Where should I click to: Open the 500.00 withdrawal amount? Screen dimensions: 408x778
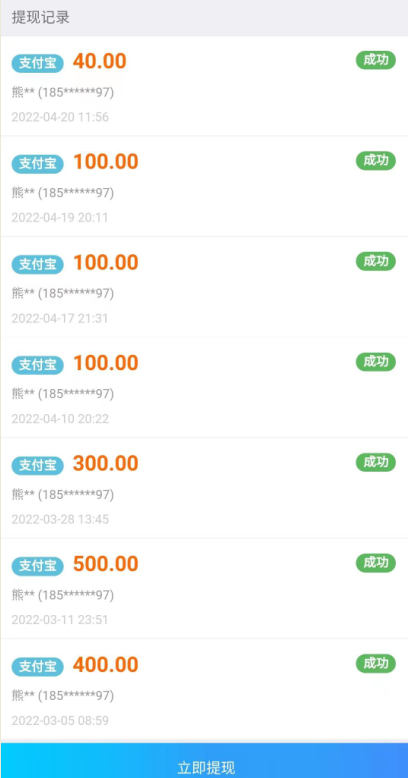click(106, 564)
